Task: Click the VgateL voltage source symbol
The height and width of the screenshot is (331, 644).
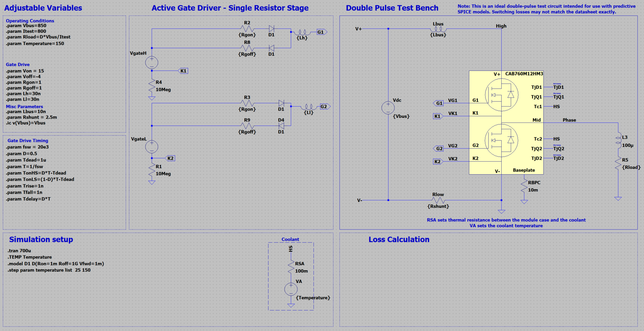Action: pyautogui.click(x=152, y=147)
